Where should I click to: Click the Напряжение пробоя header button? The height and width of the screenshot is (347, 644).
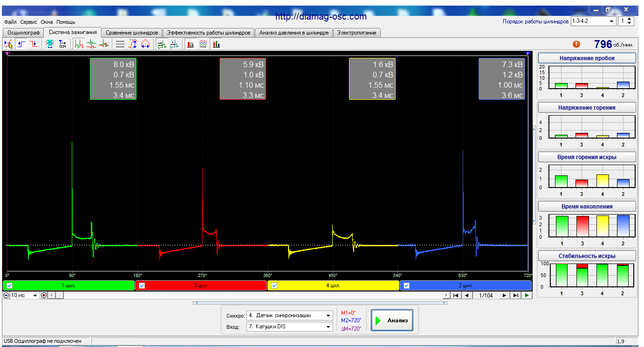[587, 58]
